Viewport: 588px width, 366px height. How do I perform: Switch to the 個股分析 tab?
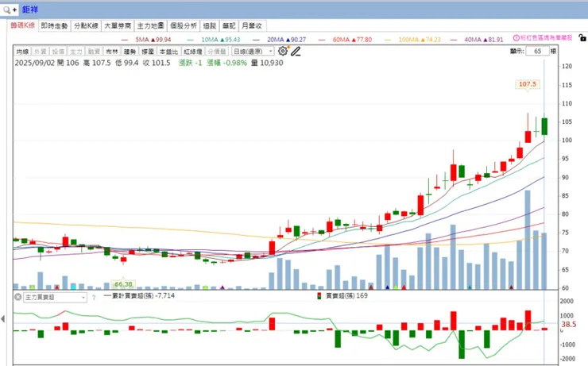[184, 26]
